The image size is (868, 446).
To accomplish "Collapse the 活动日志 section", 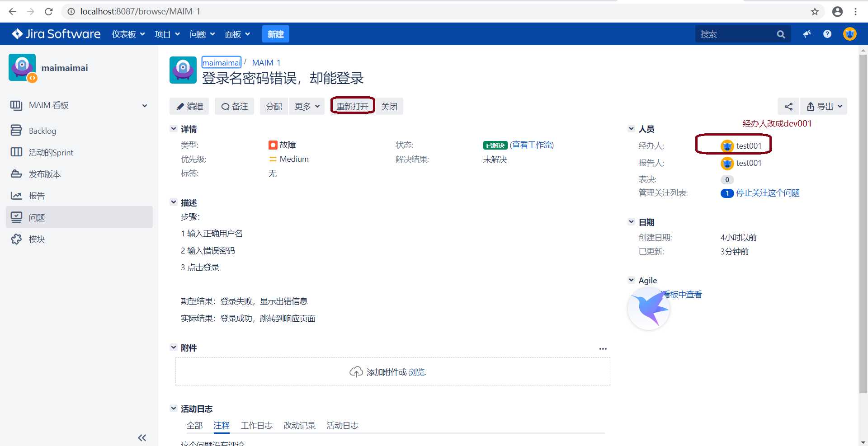I will pyautogui.click(x=173, y=408).
